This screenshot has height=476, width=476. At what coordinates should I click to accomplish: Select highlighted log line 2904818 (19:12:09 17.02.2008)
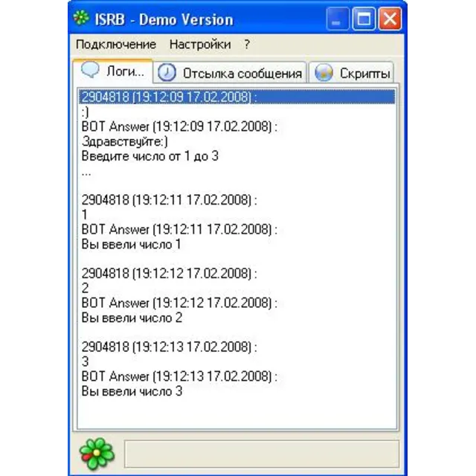[237, 97]
